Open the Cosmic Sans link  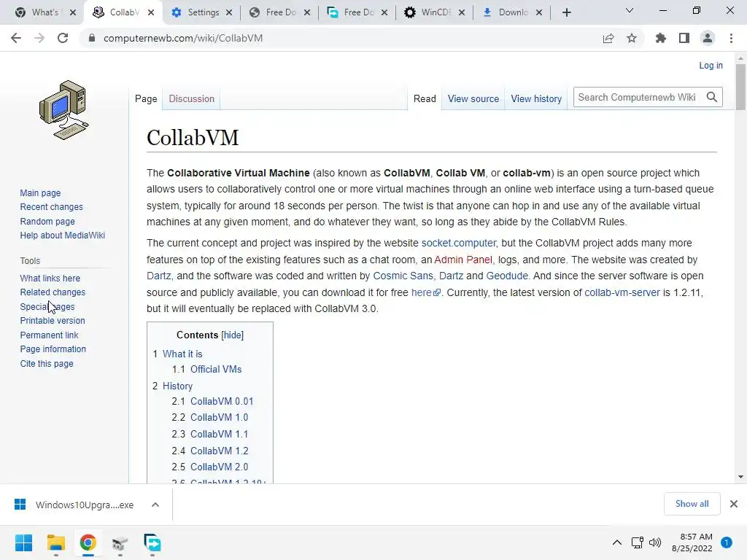(x=403, y=276)
